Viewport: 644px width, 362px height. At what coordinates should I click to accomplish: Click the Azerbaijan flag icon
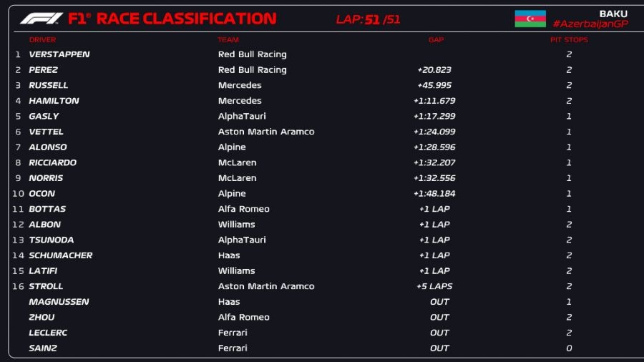[530, 19]
